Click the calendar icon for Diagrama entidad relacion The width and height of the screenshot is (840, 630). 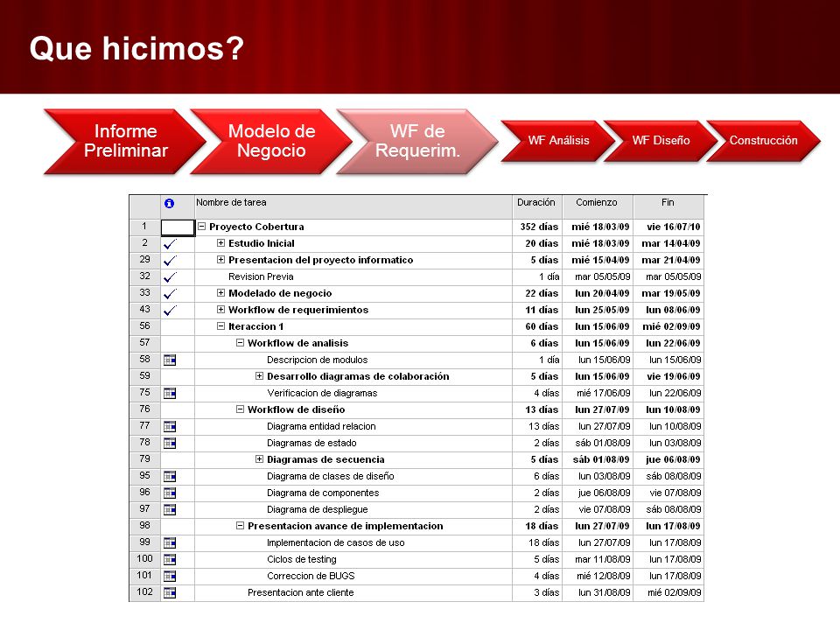coord(170,426)
